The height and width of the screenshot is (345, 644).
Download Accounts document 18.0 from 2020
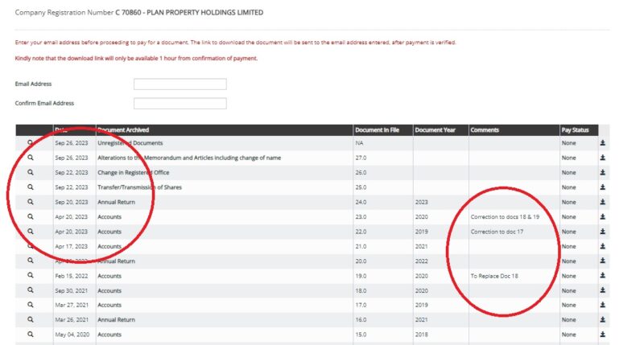tap(603, 290)
